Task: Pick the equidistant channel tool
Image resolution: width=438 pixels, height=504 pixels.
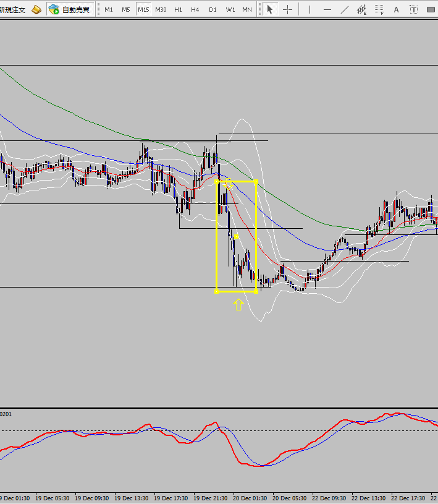Action: [361, 9]
